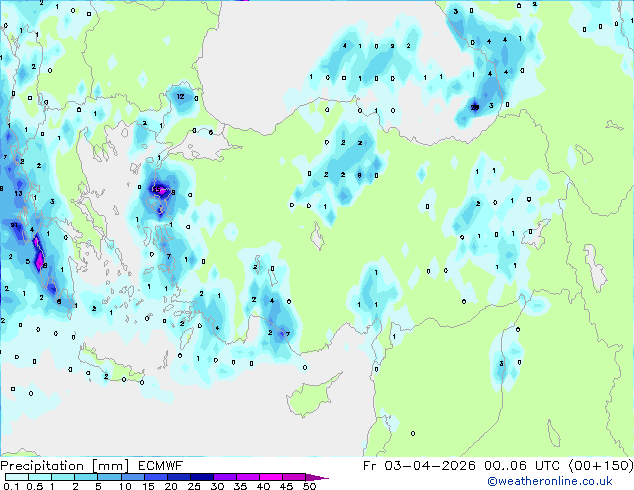Click the '00..06 UTC' time range
The image size is (634, 490).
click(522, 466)
